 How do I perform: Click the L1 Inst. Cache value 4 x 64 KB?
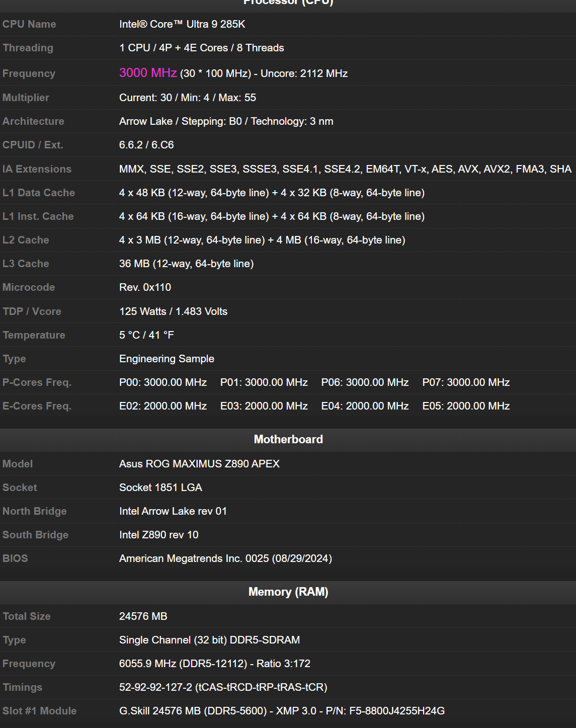pyautogui.click(x=272, y=216)
